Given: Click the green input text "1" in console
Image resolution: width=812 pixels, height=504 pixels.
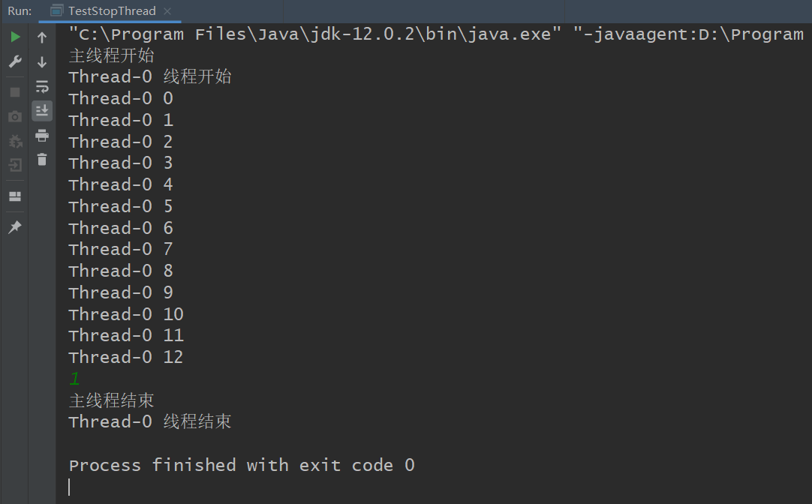Looking at the screenshot, I should [x=74, y=379].
